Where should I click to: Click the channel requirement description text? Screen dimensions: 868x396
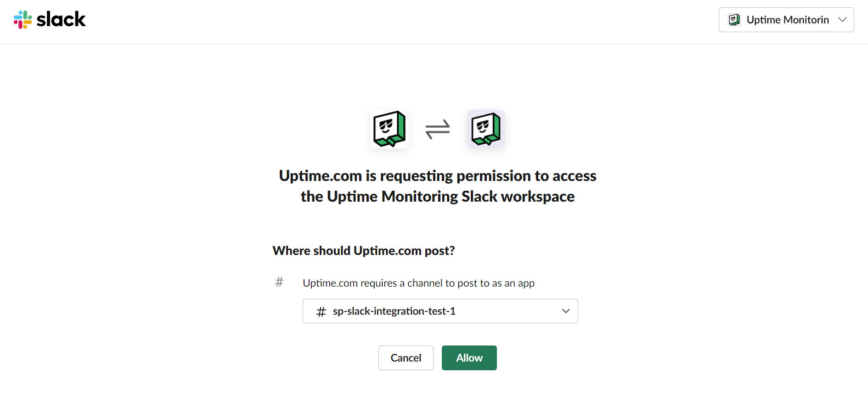(x=418, y=283)
